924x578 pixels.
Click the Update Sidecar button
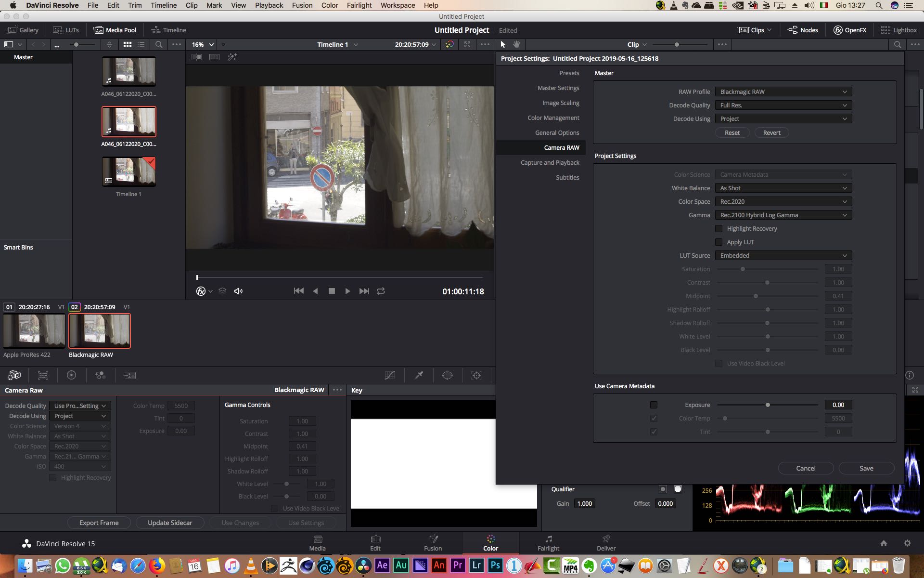(x=170, y=523)
